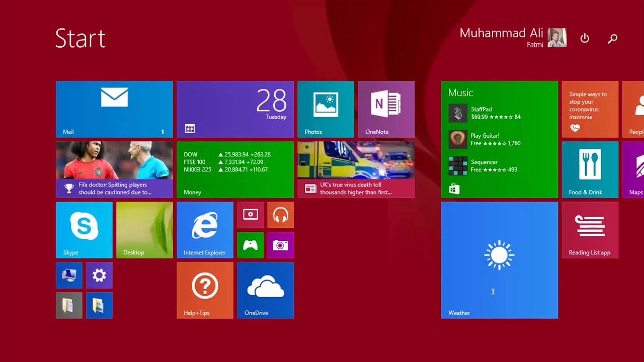Image resolution: width=644 pixels, height=362 pixels.
Task: Launch the Internet Explorer tile
Action: (205, 230)
